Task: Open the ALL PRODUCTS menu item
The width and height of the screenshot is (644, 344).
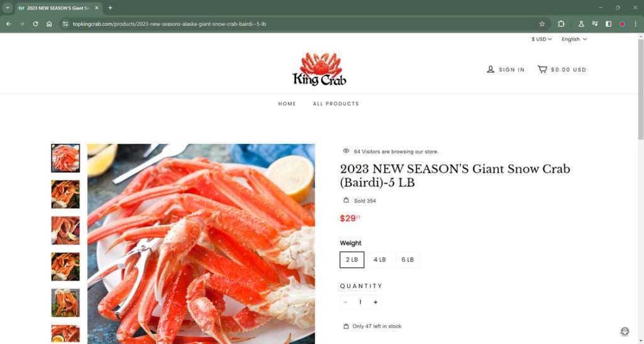Action: pyautogui.click(x=336, y=104)
